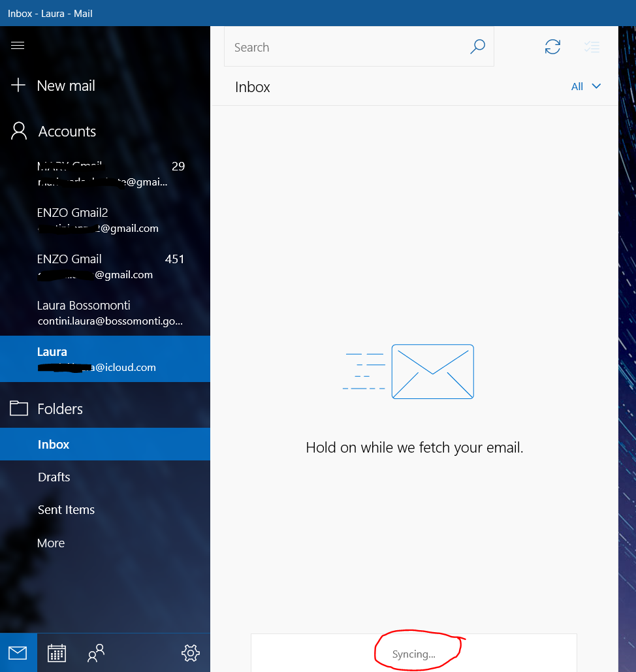Image resolution: width=636 pixels, height=672 pixels.
Task: Open the Accounts section header
Action: 67,131
